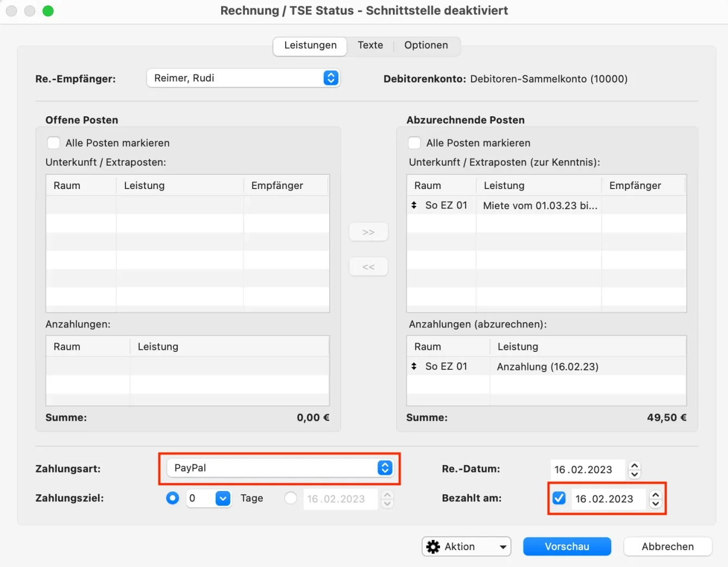The image size is (728, 567).
Task: Click the Re.-Datum stepper arrows
Action: pyautogui.click(x=635, y=469)
